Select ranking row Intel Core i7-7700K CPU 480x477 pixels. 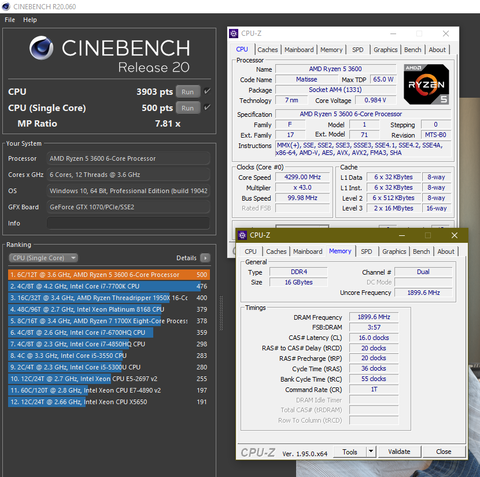pyautogui.click(x=109, y=286)
